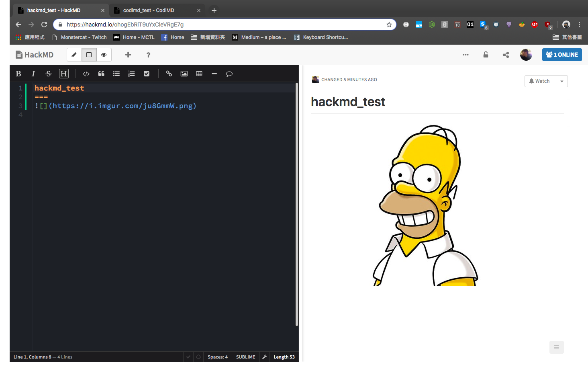Viewport: 588px width, 373px height.
Task: Show the 1 ONLINE users list
Action: 562,55
